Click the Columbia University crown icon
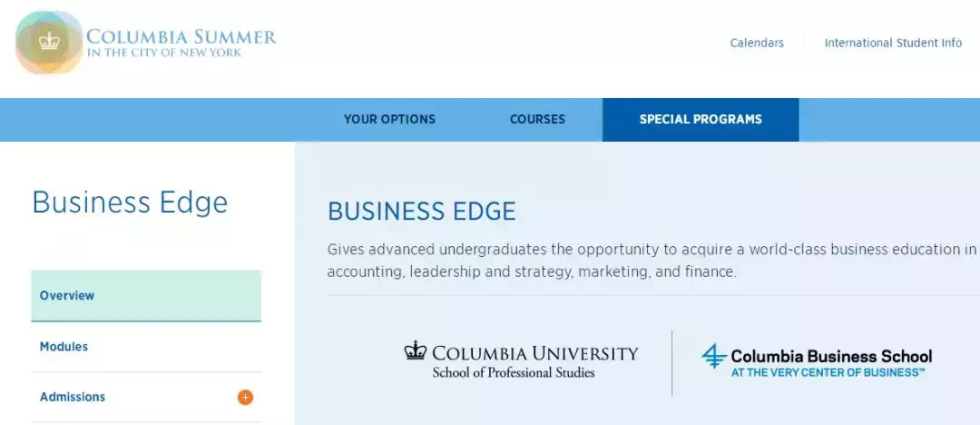Screen dimensions: 980x425 tap(416, 351)
